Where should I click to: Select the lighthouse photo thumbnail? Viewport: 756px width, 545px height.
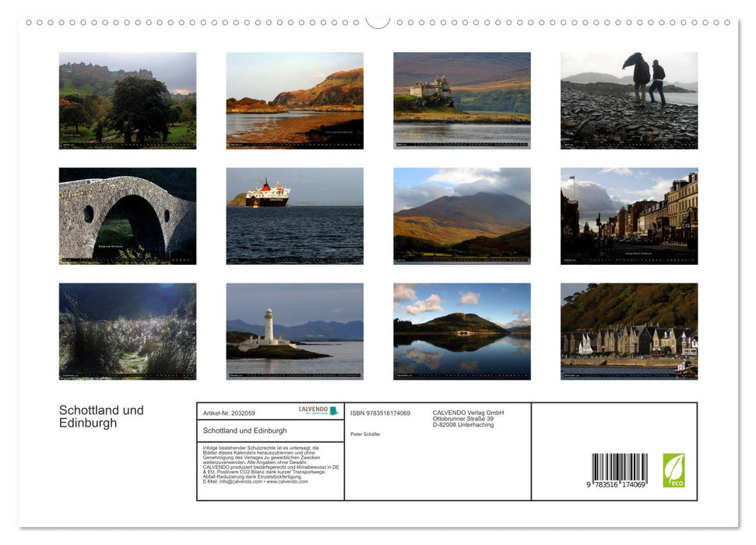point(293,331)
